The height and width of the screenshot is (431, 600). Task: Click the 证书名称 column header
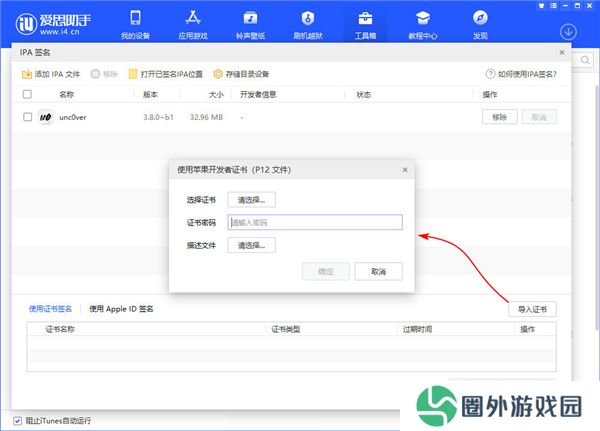[x=60, y=329]
